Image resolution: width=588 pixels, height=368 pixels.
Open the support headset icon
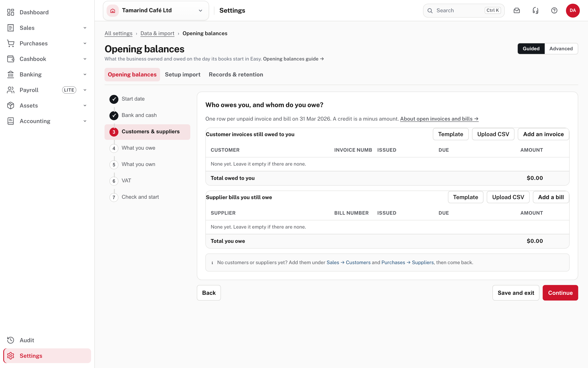(x=535, y=10)
